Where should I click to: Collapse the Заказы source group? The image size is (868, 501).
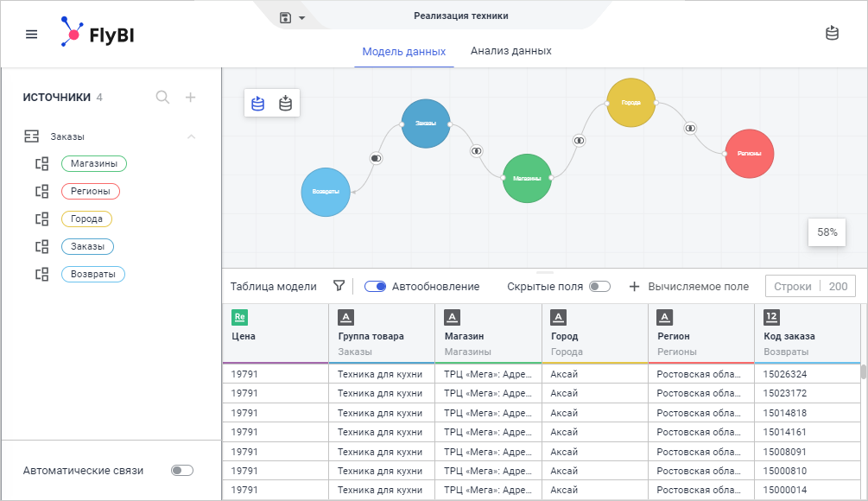point(192,136)
